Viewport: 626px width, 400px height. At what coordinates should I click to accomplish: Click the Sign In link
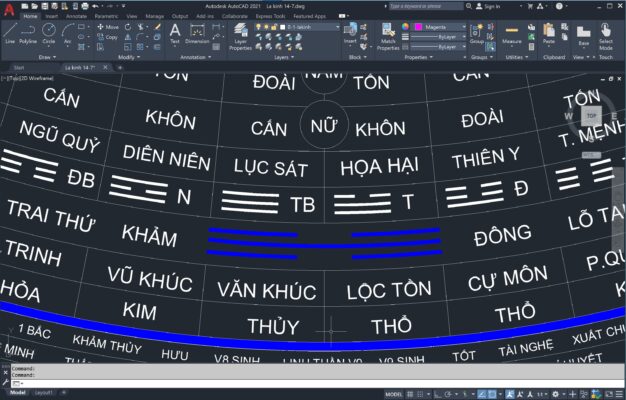click(492, 6)
